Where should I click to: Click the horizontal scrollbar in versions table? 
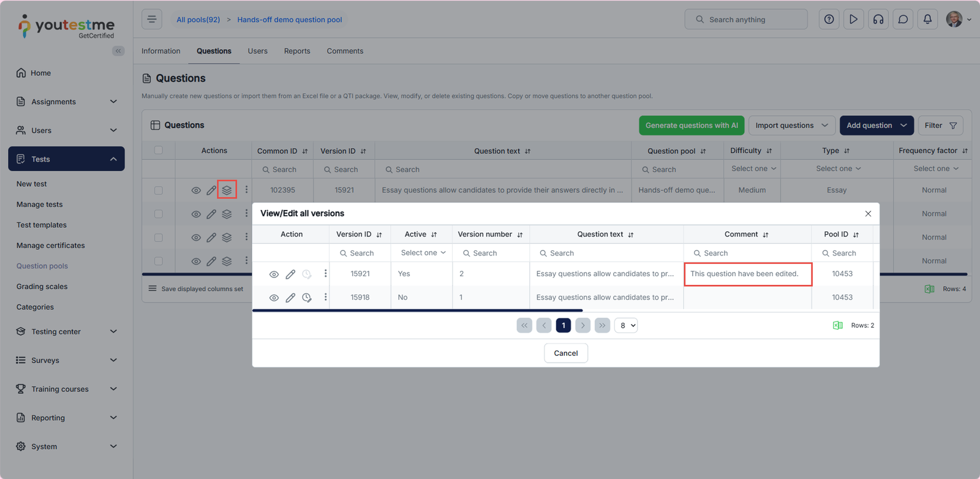417,311
